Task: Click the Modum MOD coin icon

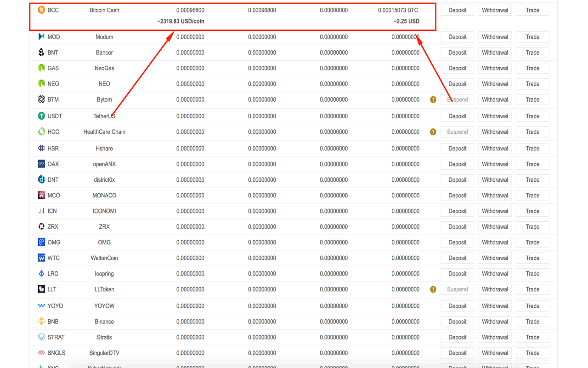Action: tap(41, 36)
